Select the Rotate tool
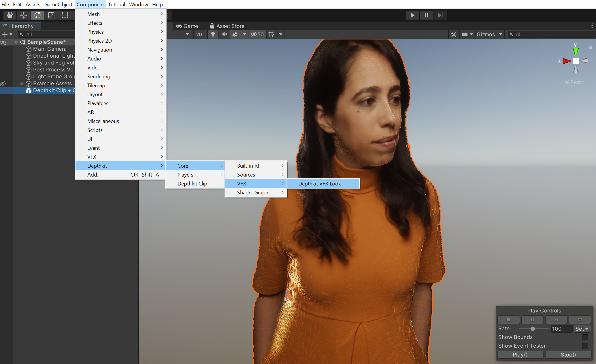The image size is (596, 364). click(37, 15)
